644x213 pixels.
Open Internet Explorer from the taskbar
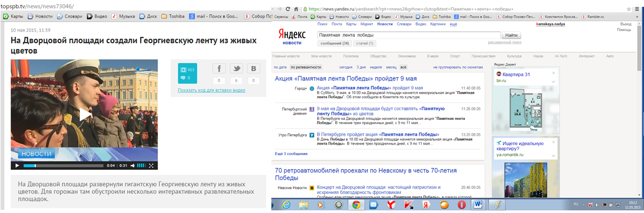pos(287,205)
